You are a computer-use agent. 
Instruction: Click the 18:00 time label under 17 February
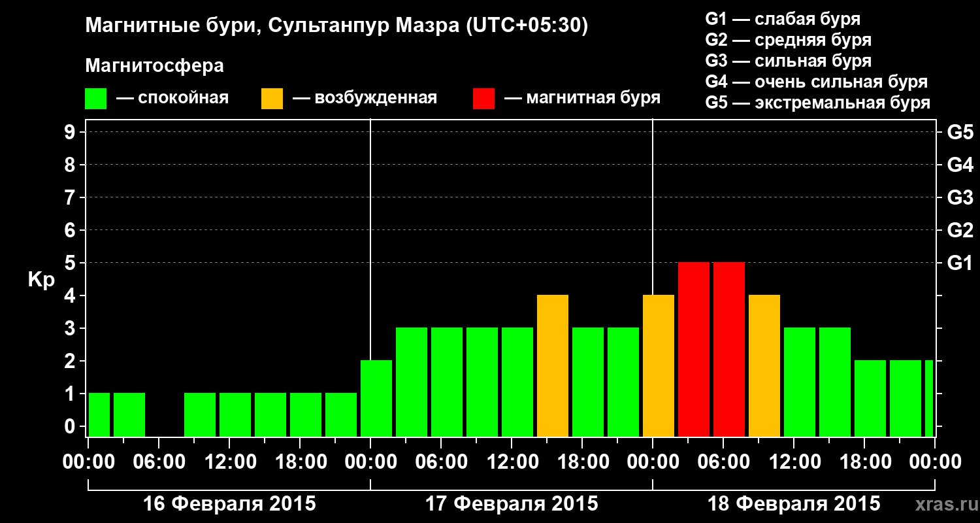(582, 462)
